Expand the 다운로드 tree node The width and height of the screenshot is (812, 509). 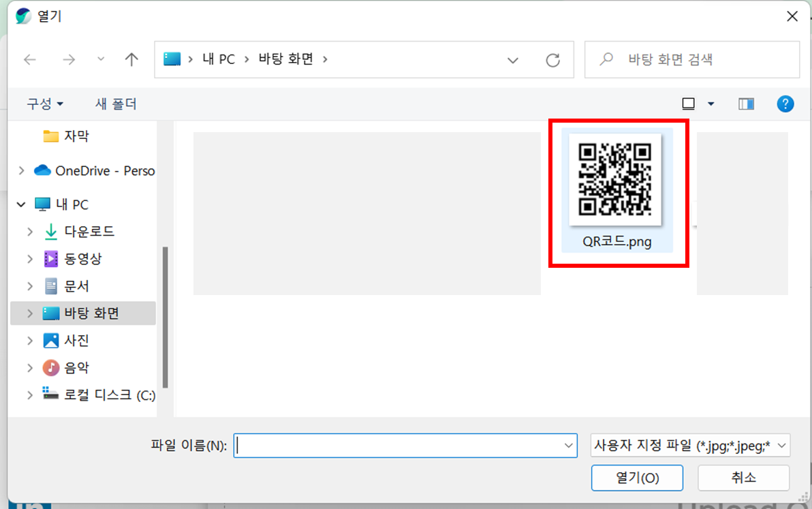click(x=30, y=232)
